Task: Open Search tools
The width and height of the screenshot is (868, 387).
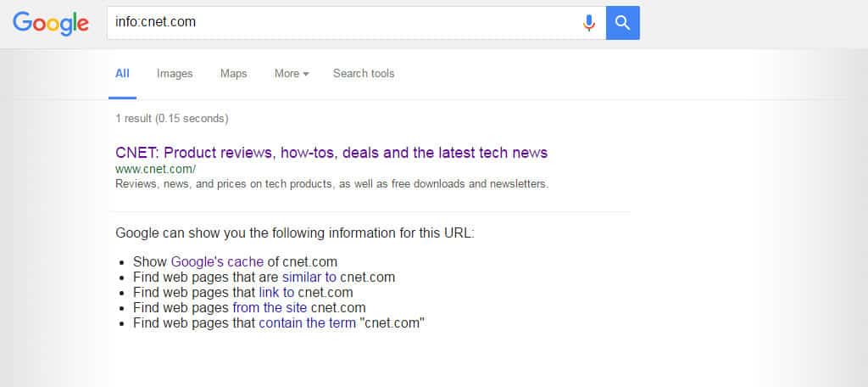Action: point(364,73)
